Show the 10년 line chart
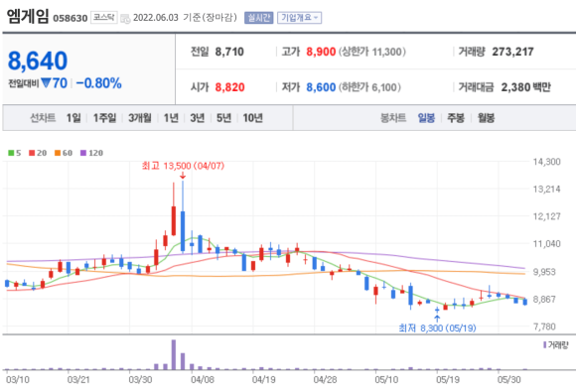The width and height of the screenshot is (576, 392). click(252, 118)
